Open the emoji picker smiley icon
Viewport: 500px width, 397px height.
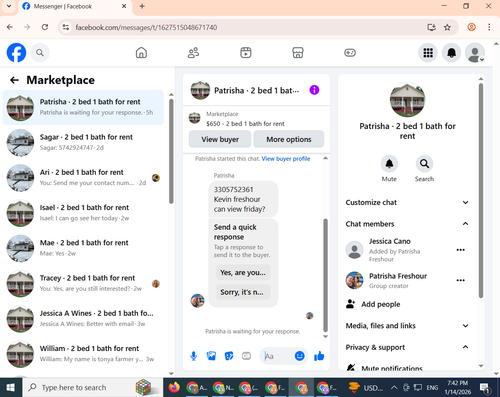[300, 356]
